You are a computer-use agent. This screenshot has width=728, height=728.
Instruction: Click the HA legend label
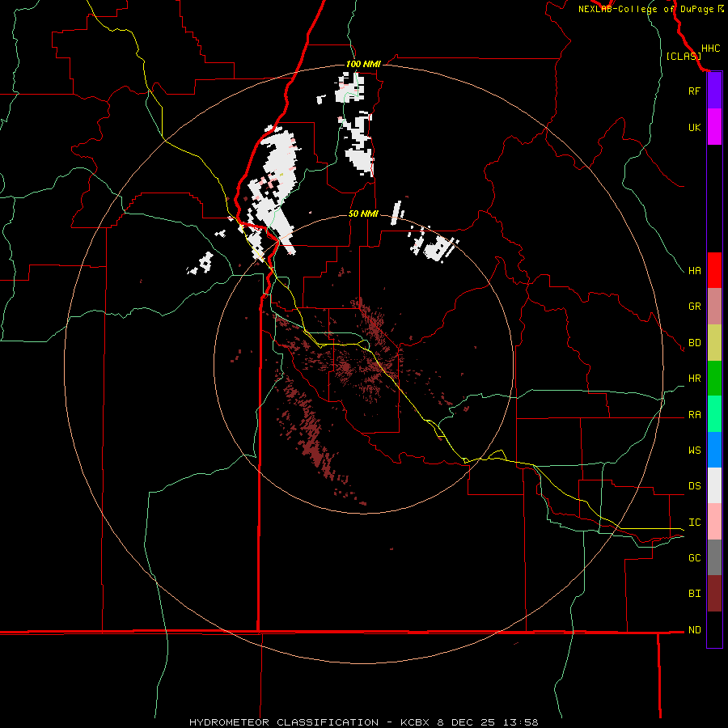click(694, 270)
